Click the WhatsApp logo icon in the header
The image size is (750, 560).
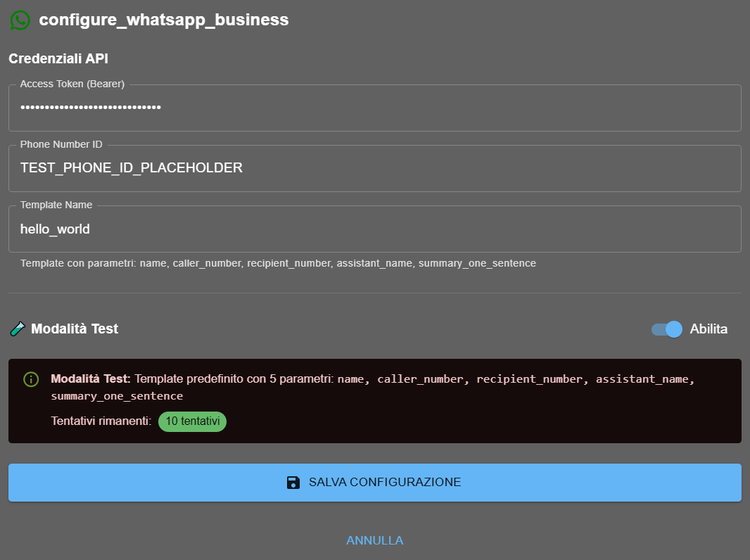pos(20,20)
